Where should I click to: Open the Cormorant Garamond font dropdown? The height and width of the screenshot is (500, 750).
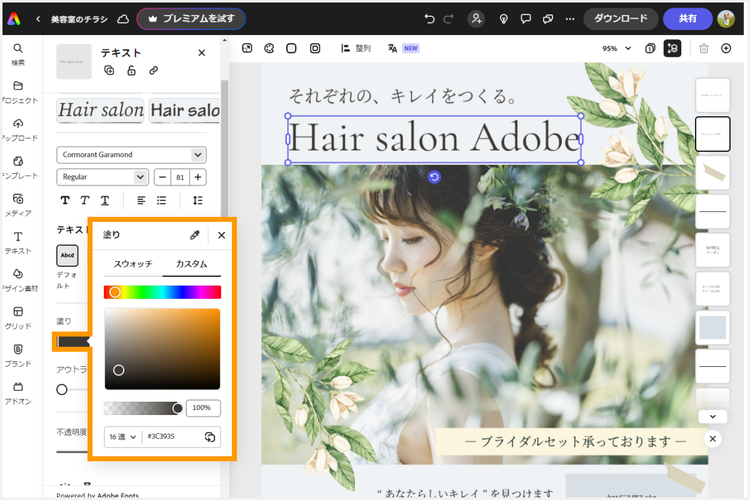click(131, 155)
